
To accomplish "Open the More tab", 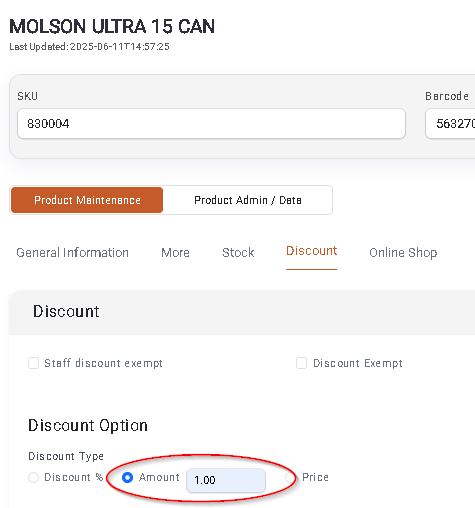I will [x=175, y=253].
